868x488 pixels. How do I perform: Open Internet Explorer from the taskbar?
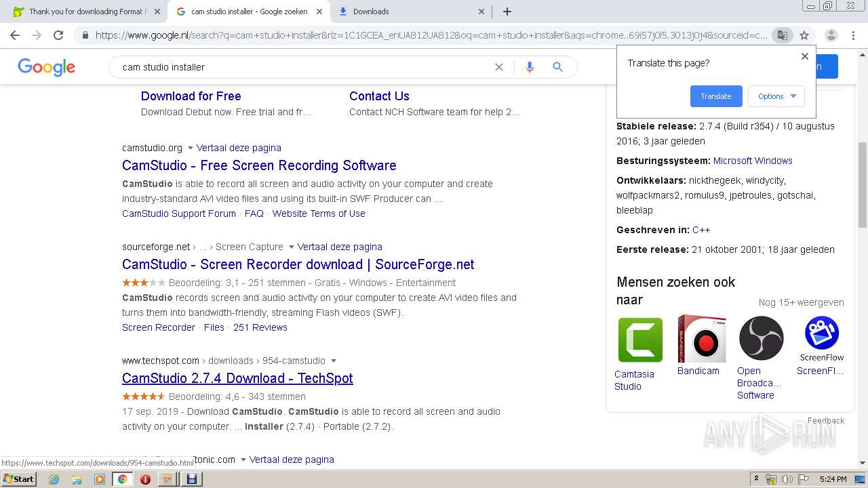point(54,479)
